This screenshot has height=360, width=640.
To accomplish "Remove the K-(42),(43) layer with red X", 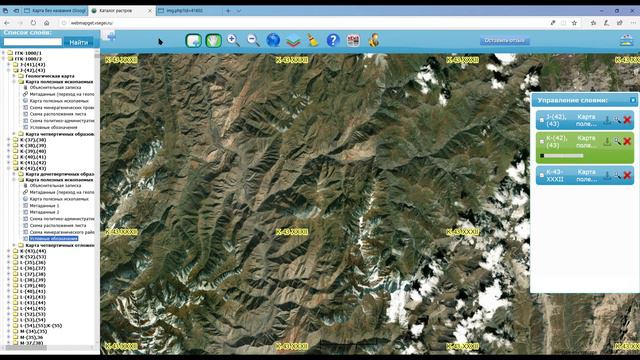I will point(627,141).
